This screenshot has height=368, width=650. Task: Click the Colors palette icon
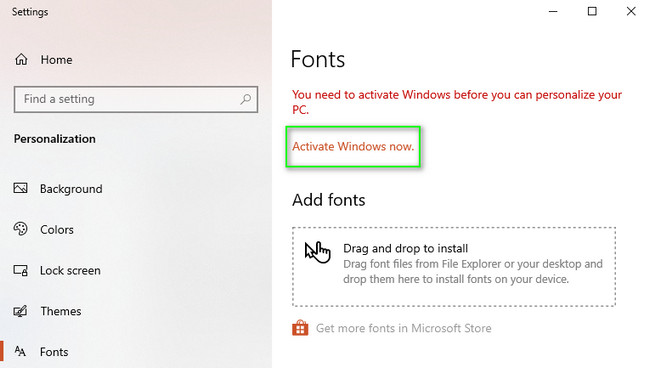click(x=20, y=229)
